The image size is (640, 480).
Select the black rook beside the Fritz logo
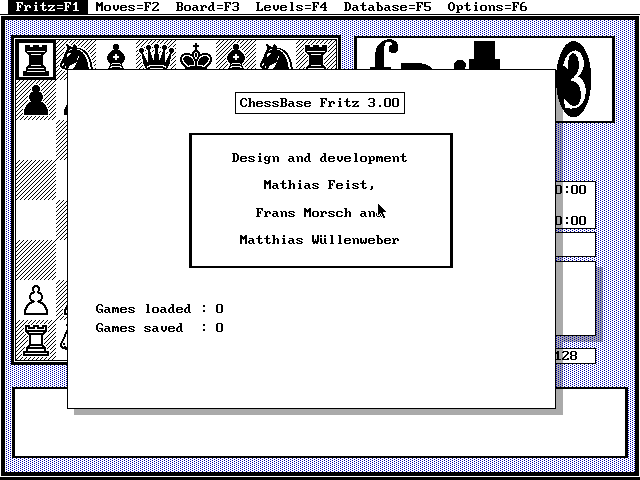click(x=316, y=56)
